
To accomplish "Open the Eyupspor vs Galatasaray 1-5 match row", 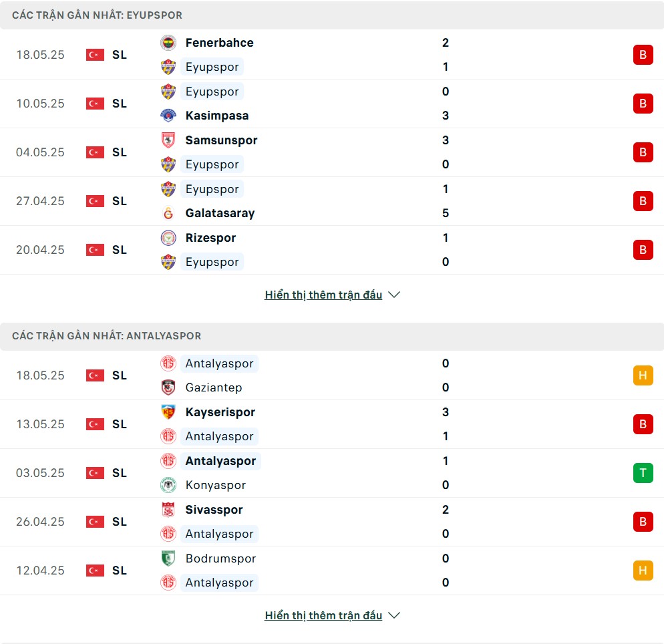I will (332, 201).
